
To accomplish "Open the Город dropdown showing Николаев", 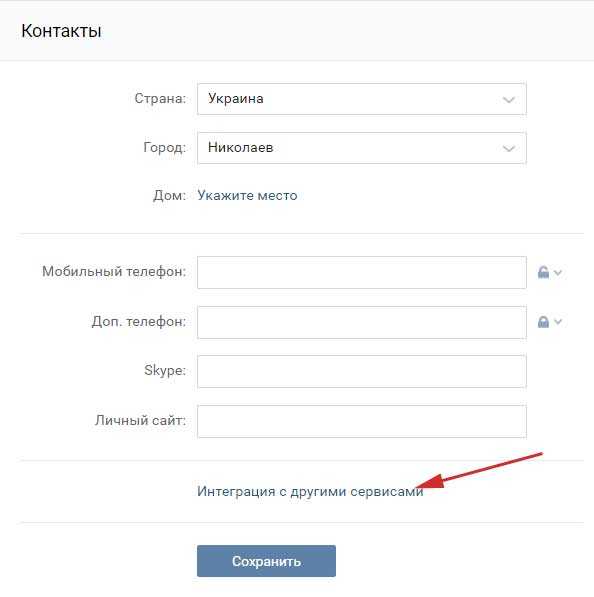I will click(362, 148).
